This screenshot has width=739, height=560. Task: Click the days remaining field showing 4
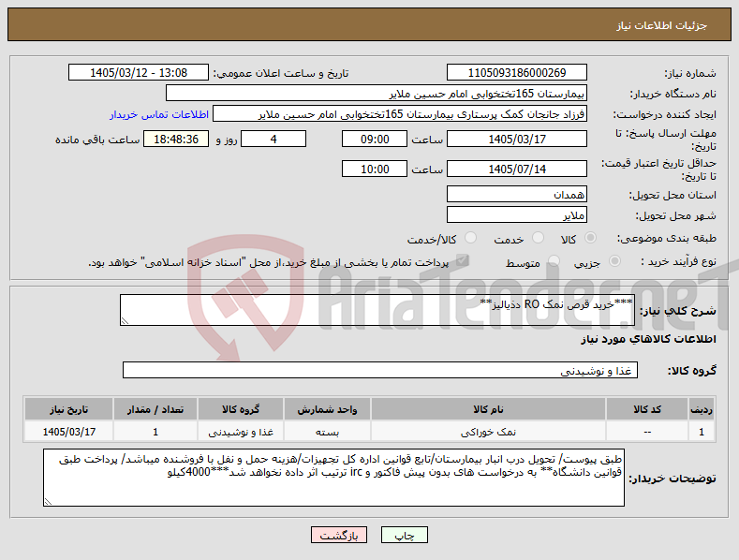tap(273, 139)
